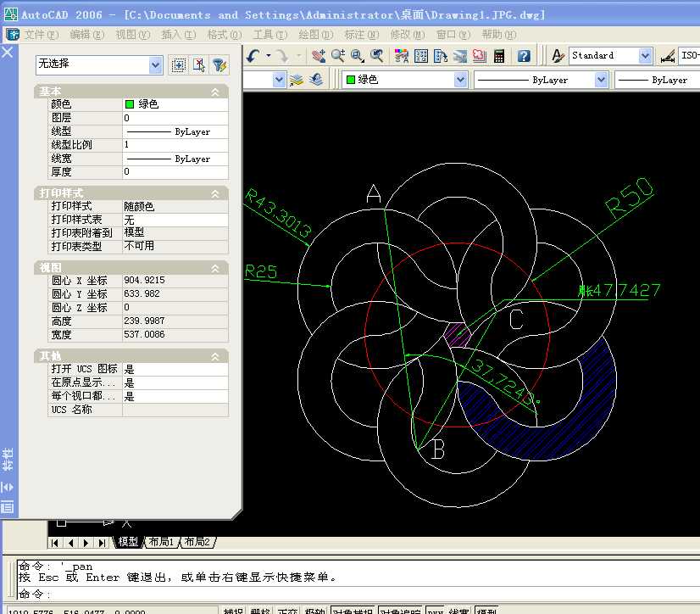700x614 pixels.
Task: Open the 无选择 selection dropdown
Action: coord(155,65)
